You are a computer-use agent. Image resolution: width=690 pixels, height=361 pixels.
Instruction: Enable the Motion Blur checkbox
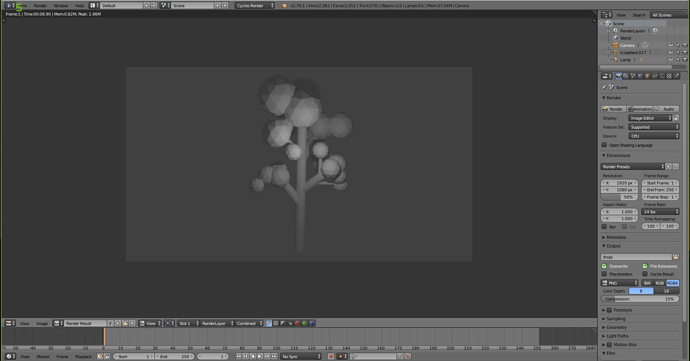pyautogui.click(x=609, y=344)
